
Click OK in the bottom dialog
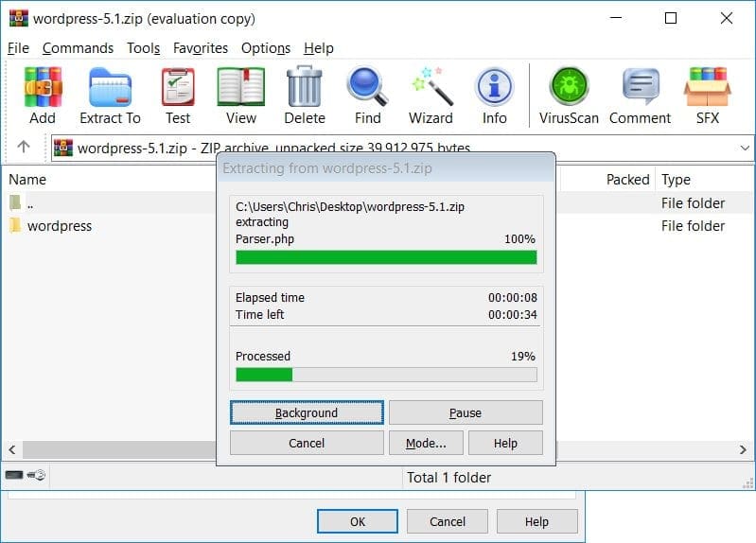[358, 521]
